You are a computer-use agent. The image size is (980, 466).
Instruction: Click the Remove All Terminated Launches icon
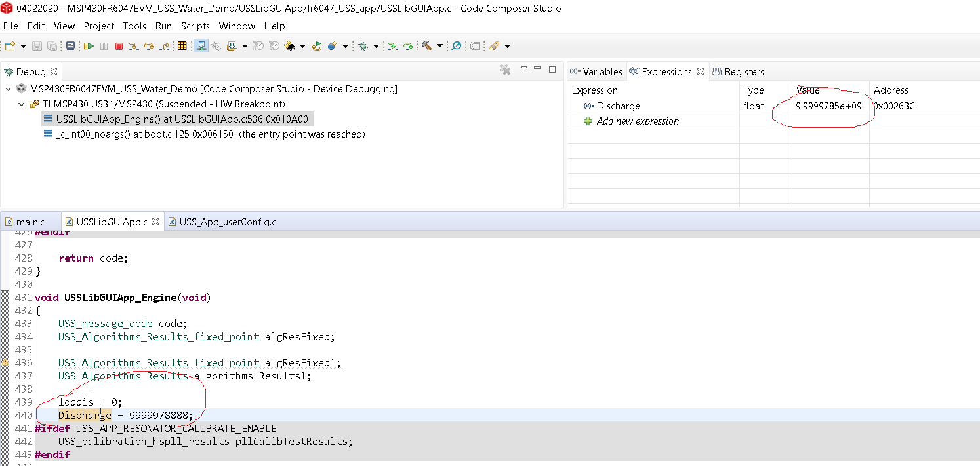tap(505, 69)
